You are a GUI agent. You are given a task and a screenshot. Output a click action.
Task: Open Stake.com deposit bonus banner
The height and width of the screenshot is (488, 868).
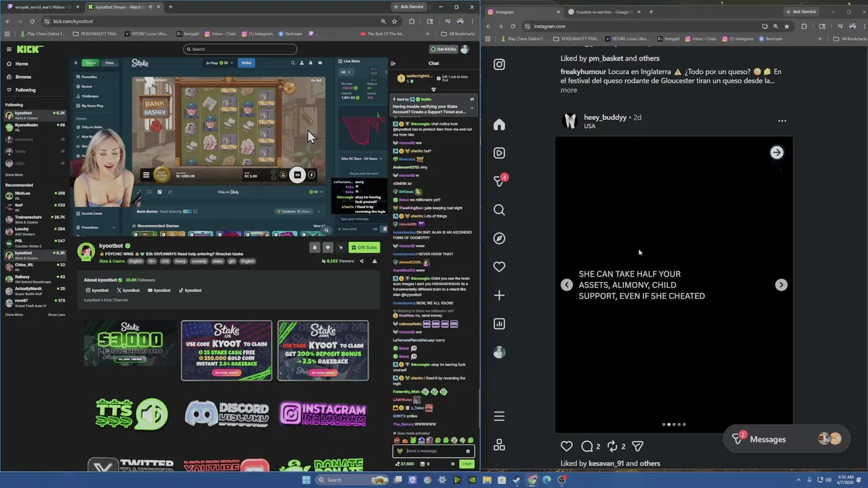323,350
